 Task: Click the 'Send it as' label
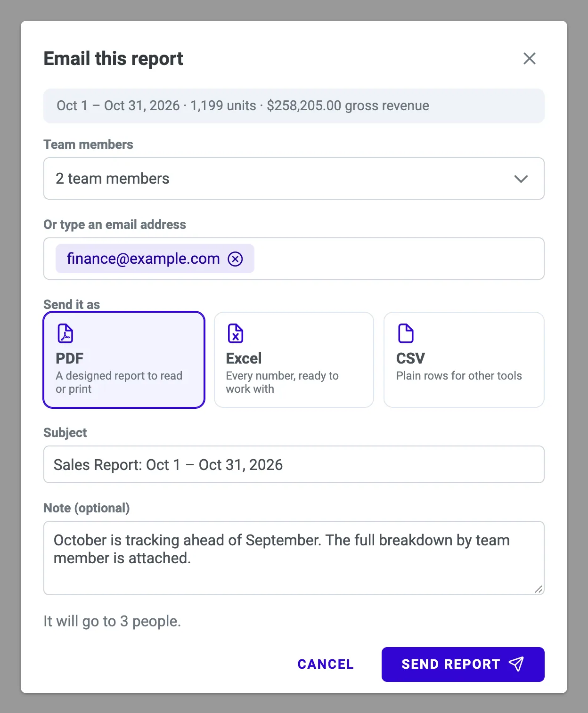point(72,305)
